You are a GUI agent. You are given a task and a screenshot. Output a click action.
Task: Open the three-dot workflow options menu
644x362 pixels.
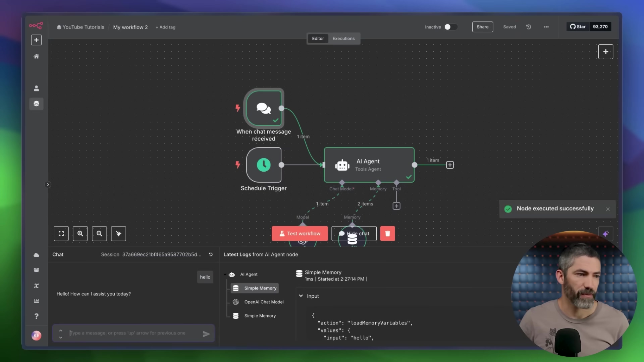click(x=546, y=27)
